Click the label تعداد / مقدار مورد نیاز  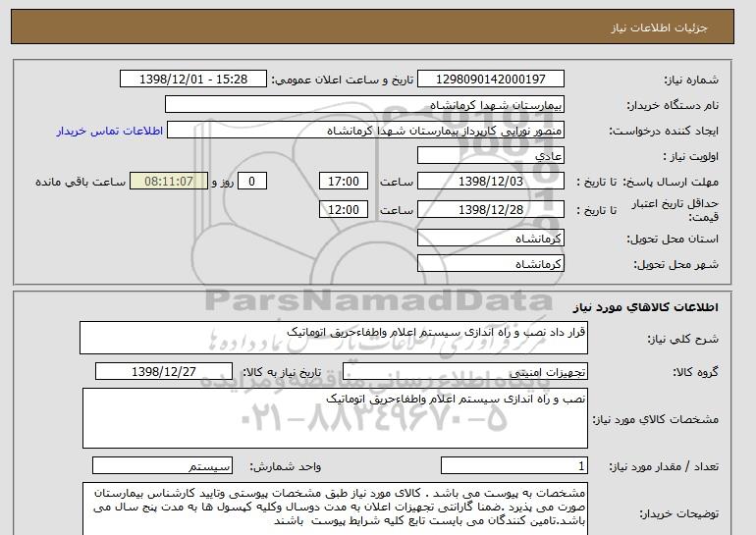pyautogui.click(x=664, y=466)
